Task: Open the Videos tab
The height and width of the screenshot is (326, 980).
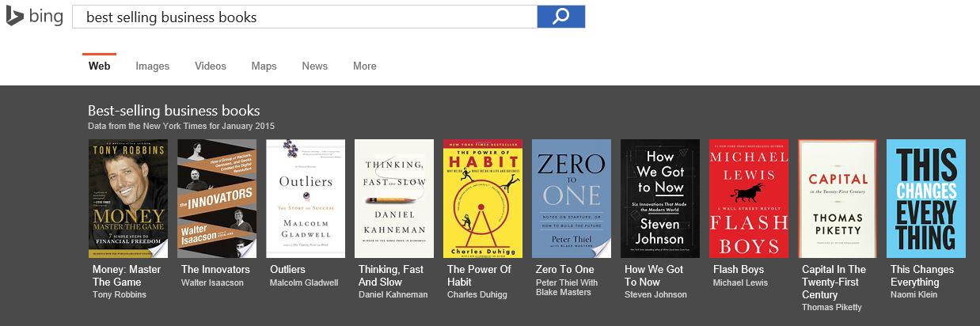Action: coord(211,66)
